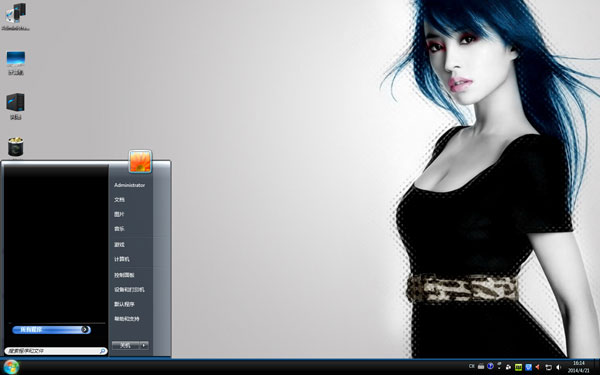Click the keyboard tray icon
The width and height of the screenshot is (600, 375).
pyautogui.click(x=481, y=366)
